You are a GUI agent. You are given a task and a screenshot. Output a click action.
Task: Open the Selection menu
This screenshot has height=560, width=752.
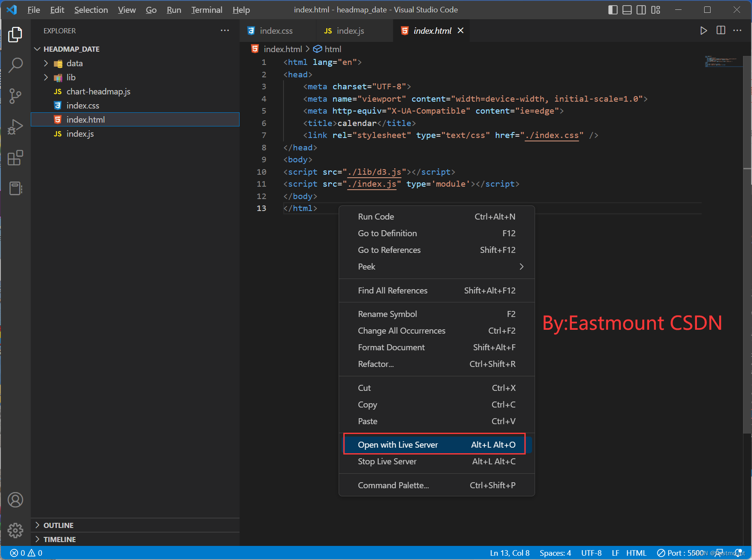coord(91,10)
